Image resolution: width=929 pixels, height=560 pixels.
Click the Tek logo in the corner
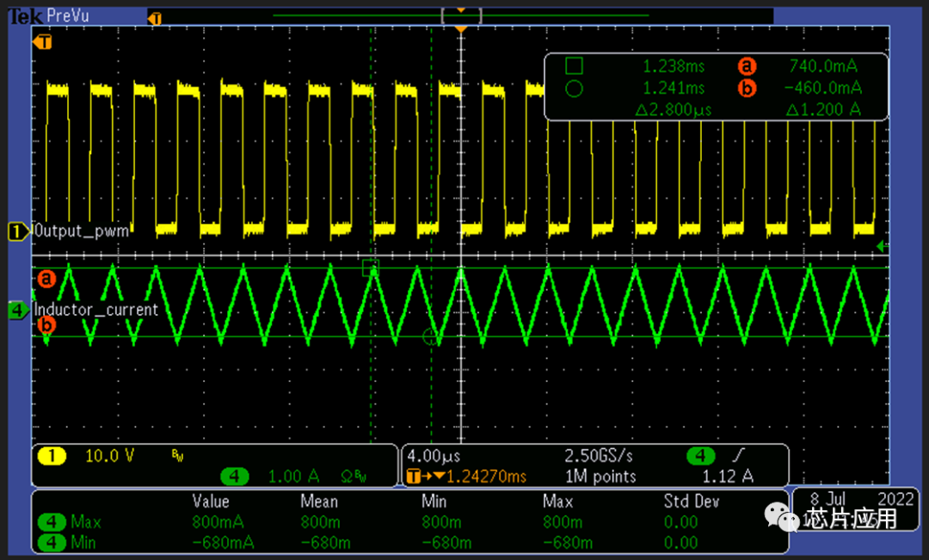pyautogui.click(x=22, y=15)
